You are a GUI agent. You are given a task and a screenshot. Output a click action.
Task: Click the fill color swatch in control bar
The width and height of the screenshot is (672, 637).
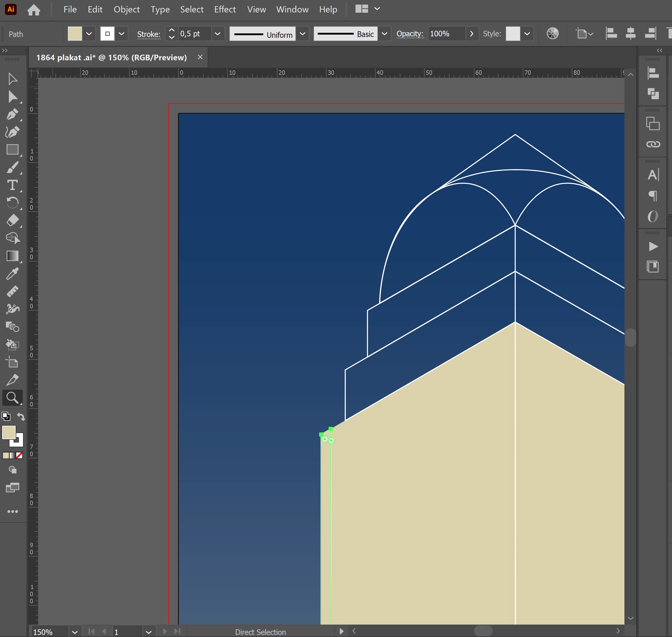pyautogui.click(x=75, y=34)
